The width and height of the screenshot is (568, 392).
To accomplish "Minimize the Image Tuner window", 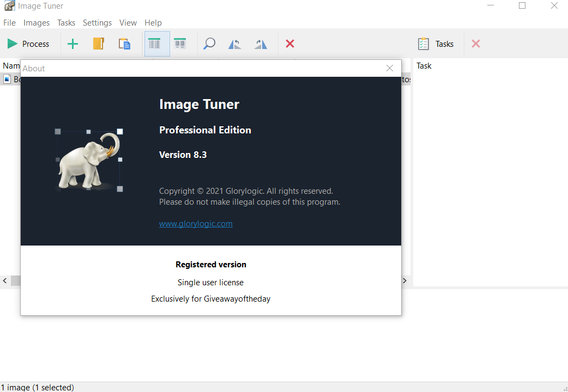I will 491,6.
